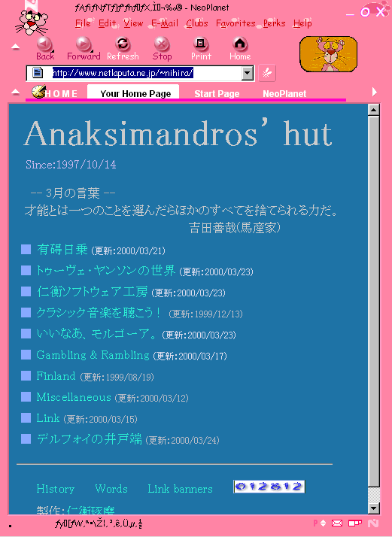Open the Gambling & Rambling link
Image resolution: width=392 pixels, height=537 pixels.
click(x=93, y=355)
